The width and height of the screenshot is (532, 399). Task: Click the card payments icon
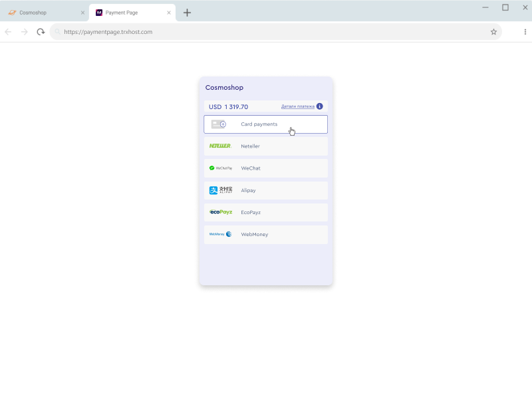click(219, 124)
